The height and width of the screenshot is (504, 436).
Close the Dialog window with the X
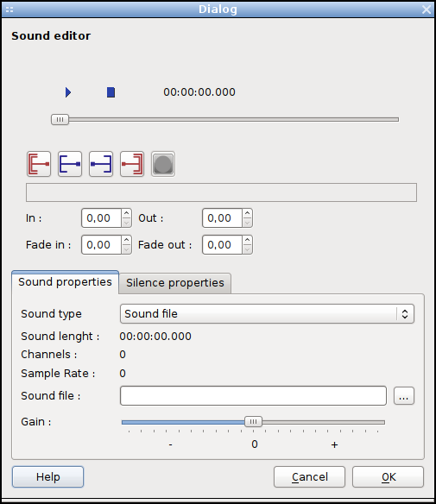pos(427,9)
